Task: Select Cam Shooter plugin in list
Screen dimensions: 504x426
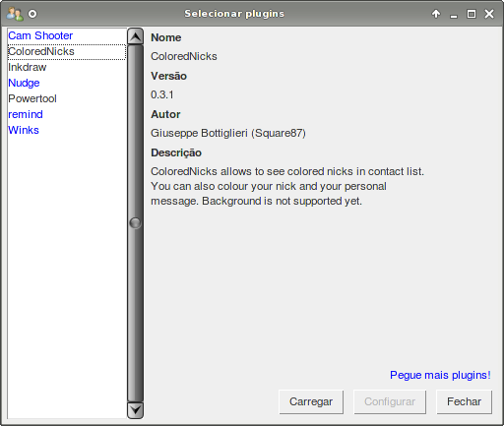Action: tap(67, 35)
